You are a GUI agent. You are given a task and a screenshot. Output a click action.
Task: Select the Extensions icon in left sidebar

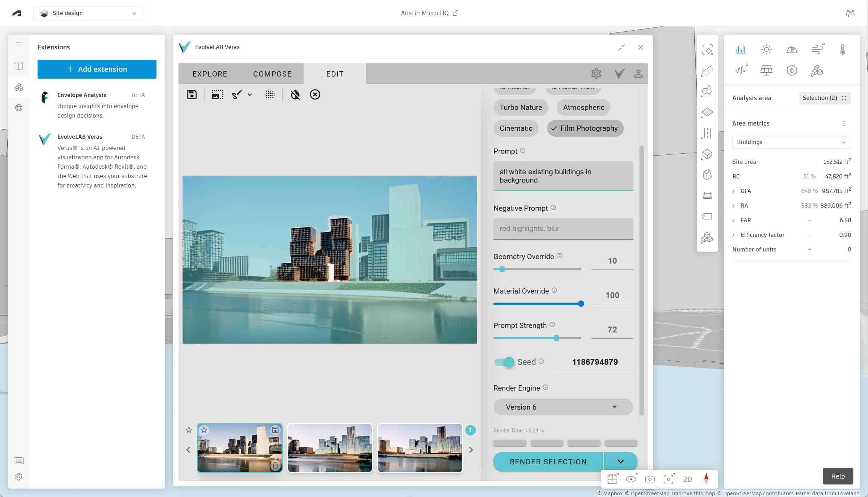(19, 87)
